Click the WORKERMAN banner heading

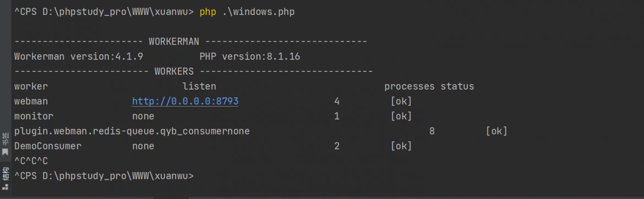tap(174, 42)
